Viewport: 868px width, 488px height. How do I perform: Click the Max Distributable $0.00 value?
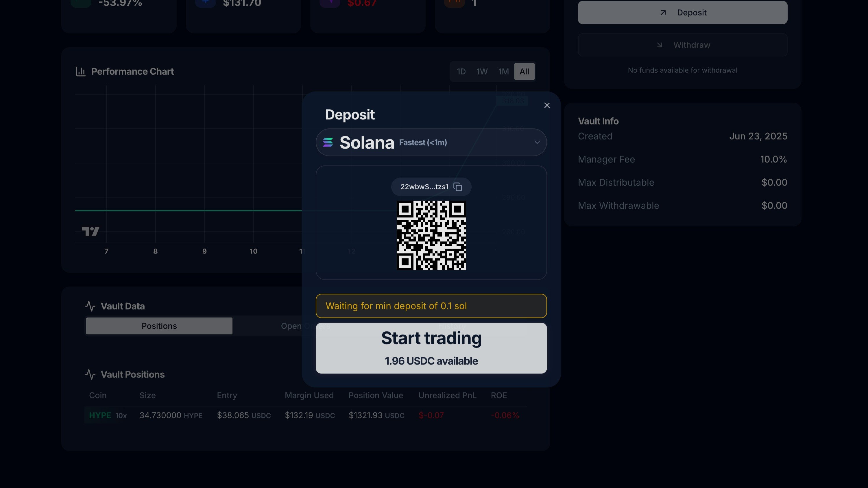pos(774,182)
